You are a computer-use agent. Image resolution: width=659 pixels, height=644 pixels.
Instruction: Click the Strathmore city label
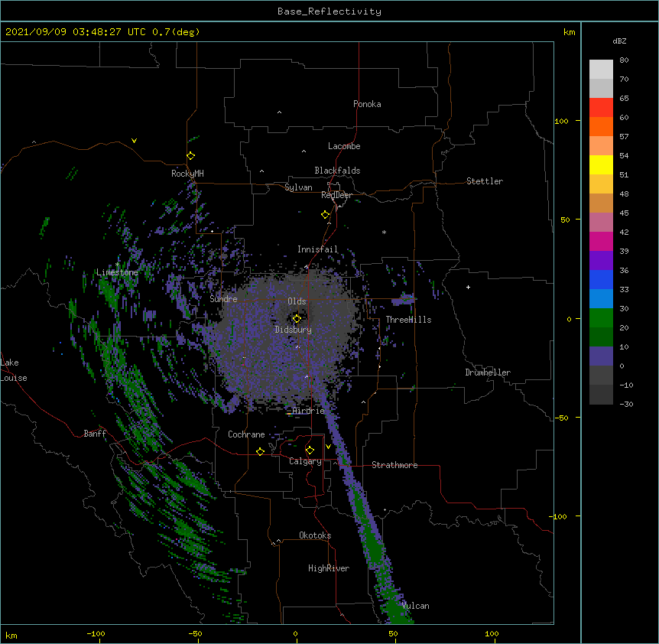tap(394, 465)
